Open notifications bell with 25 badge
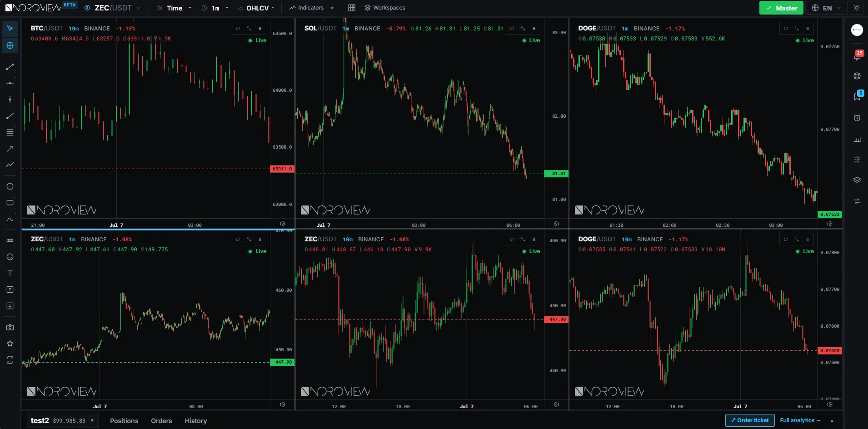Image resolution: width=868 pixels, height=429 pixels. coord(857,56)
